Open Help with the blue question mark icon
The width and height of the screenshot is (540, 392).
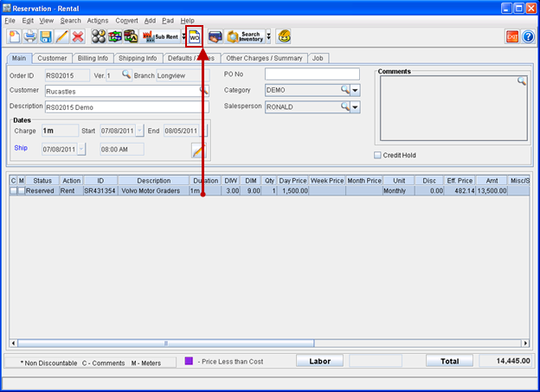point(528,36)
